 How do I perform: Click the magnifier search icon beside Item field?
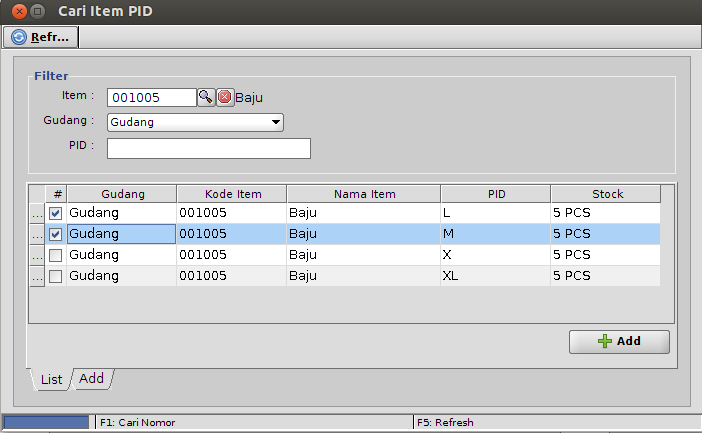(205, 97)
